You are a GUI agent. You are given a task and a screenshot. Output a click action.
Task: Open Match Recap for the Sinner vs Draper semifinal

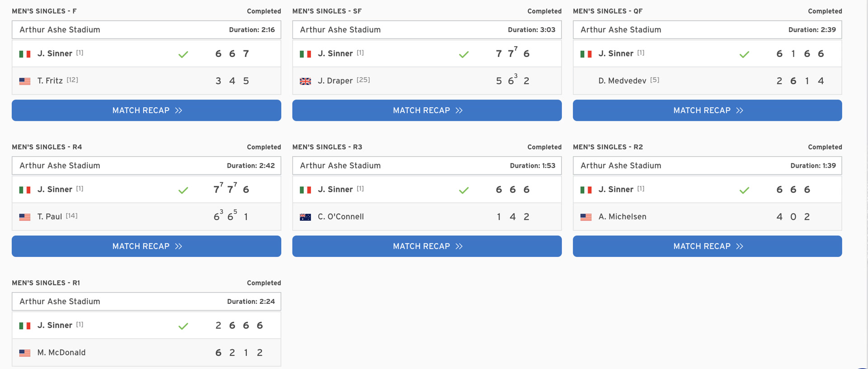pos(427,110)
